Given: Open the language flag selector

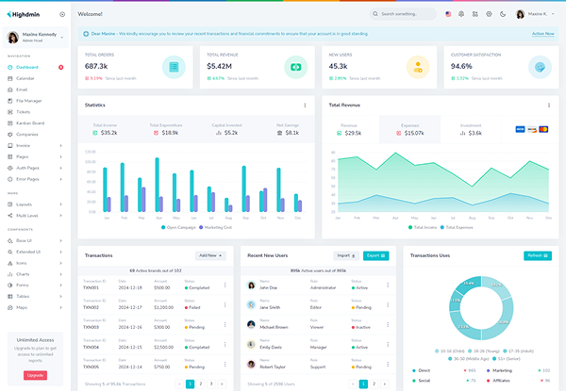Looking at the screenshot, I should (x=448, y=14).
